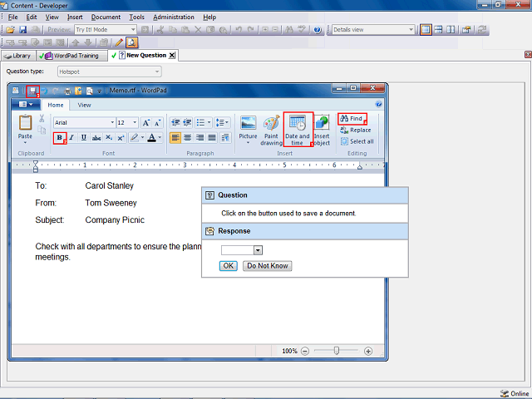Toggle Superscript formatting in WordPad ribbon
This screenshot has height=399, width=532.
point(121,138)
